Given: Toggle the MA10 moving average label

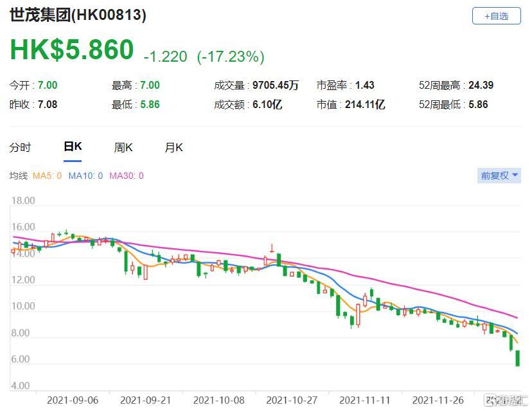Looking at the screenshot, I should pyautogui.click(x=85, y=176).
